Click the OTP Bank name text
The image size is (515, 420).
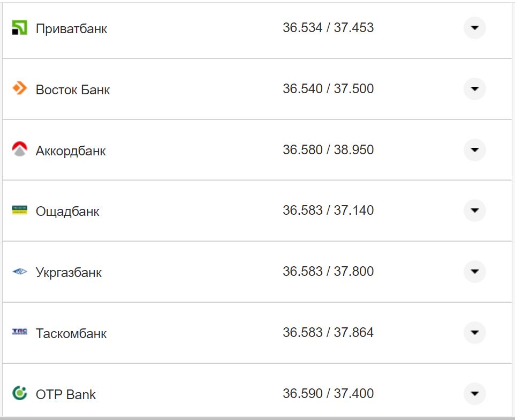66,395
